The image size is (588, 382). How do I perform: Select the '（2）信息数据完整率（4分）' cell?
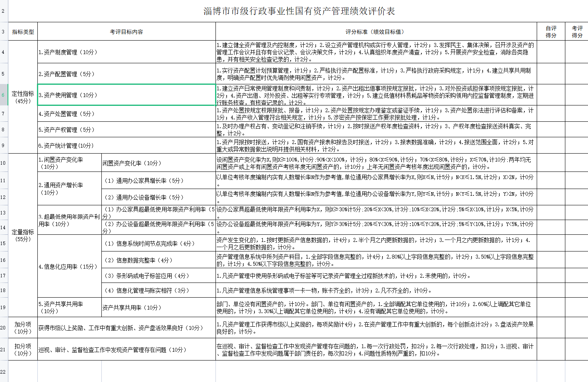pyautogui.click(x=159, y=260)
